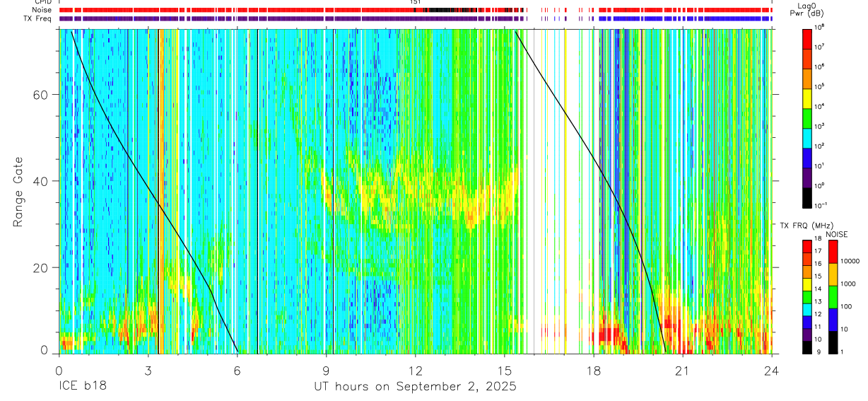
Task: Click the blue segment of the NOISE colorbar
Action: coord(833,320)
